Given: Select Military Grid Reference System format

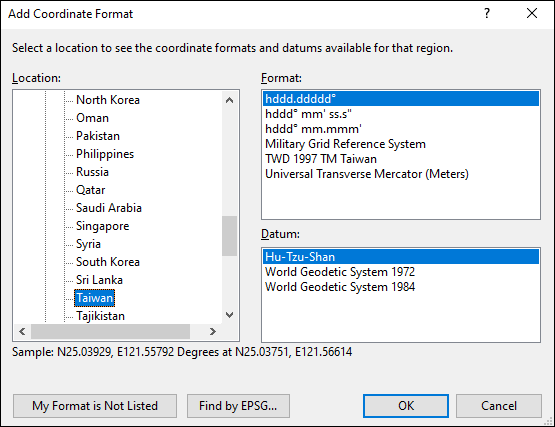Looking at the screenshot, I should click(x=401, y=144).
